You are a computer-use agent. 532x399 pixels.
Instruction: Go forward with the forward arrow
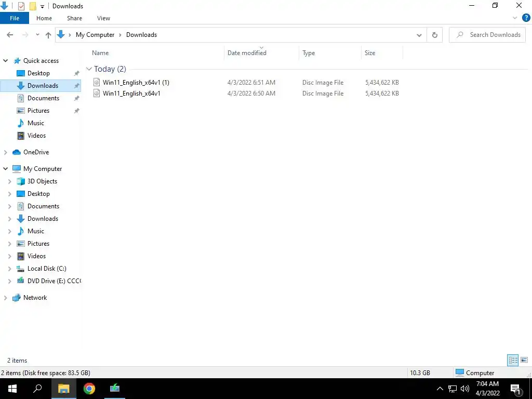[x=25, y=35]
